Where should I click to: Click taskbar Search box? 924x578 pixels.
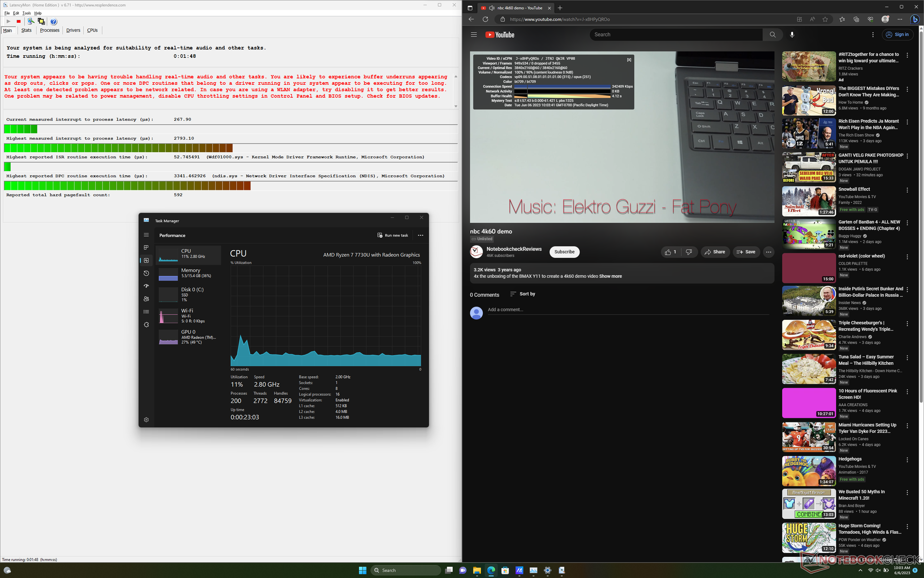(x=407, y=570)
